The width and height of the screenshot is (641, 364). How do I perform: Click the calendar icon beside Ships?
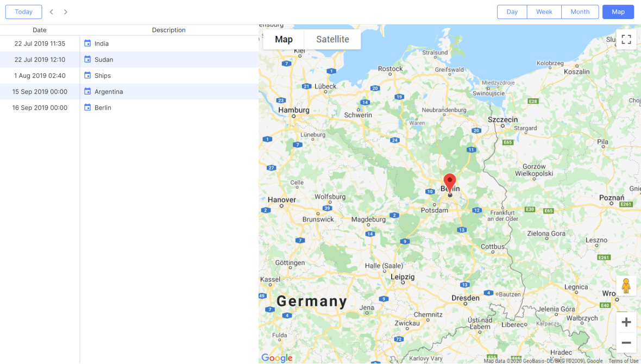(87, 76)
